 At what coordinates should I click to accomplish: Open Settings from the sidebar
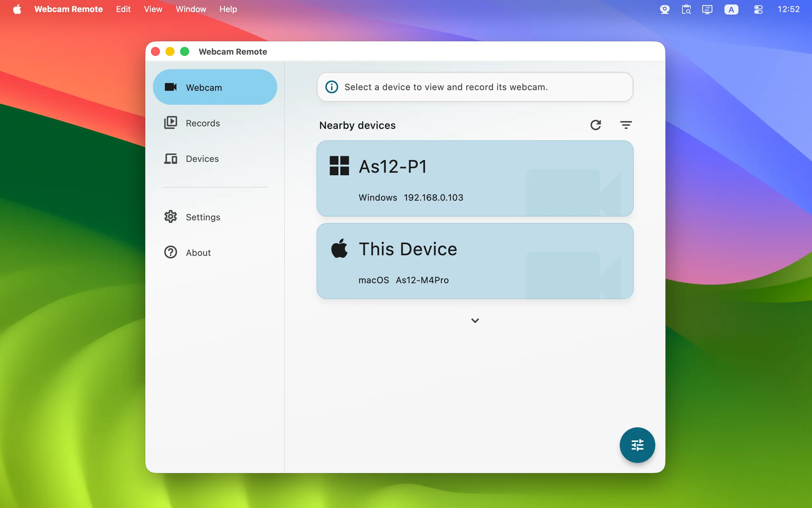(x=215, y=217)
